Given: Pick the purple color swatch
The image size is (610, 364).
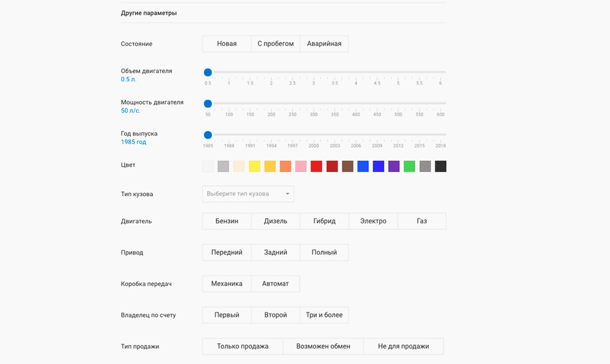Looking at the screenshot, I should coord(394,166).
